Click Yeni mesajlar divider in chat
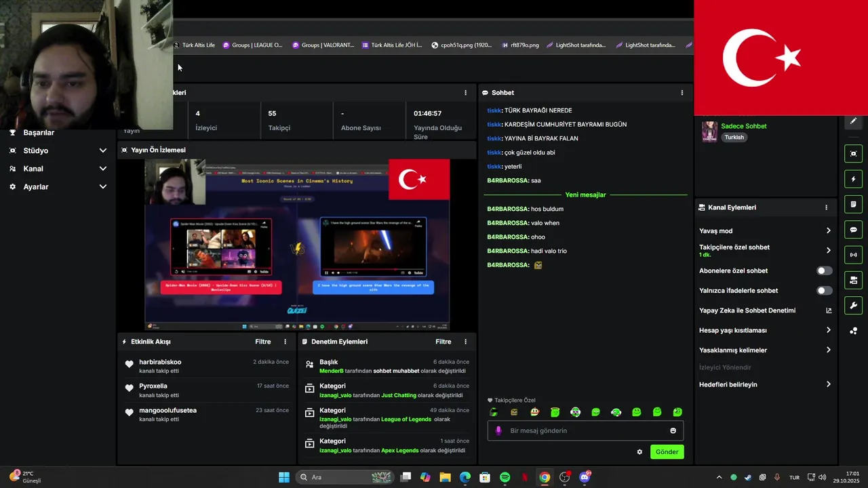 click(586, 195)
